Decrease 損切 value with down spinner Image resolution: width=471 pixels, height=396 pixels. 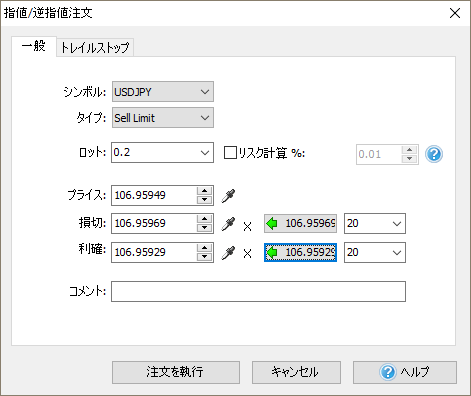coord(204,228)
